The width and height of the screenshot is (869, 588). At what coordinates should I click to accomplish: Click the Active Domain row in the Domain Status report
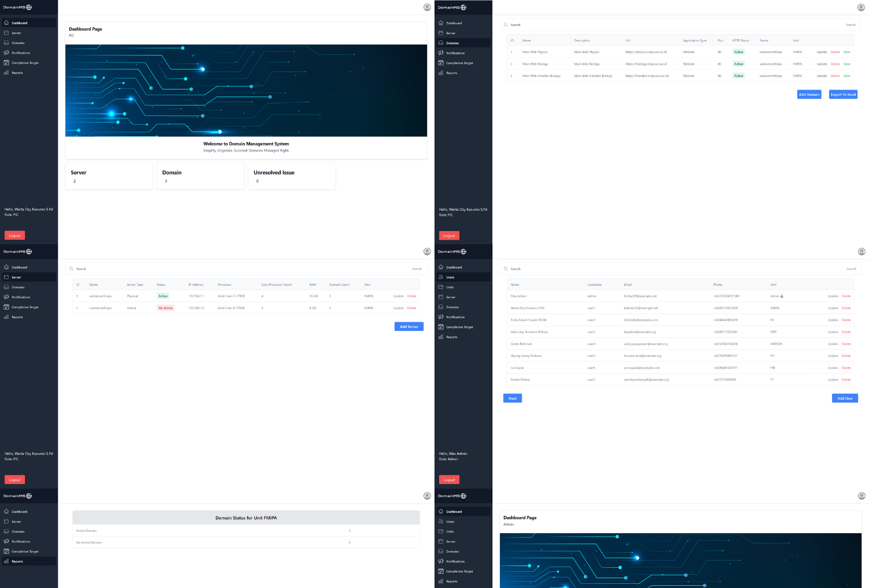click(246, 530)
